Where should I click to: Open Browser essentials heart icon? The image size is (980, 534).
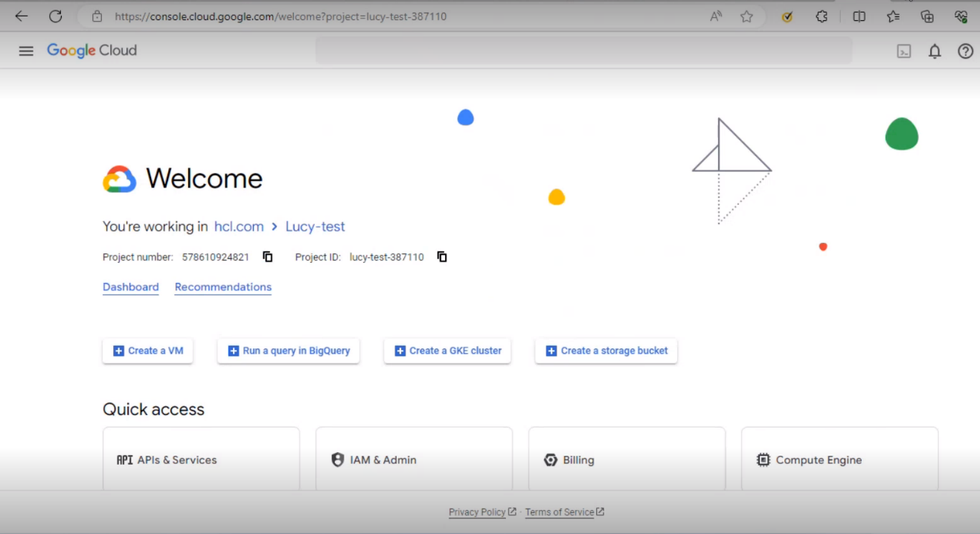(x=961, y=16)
